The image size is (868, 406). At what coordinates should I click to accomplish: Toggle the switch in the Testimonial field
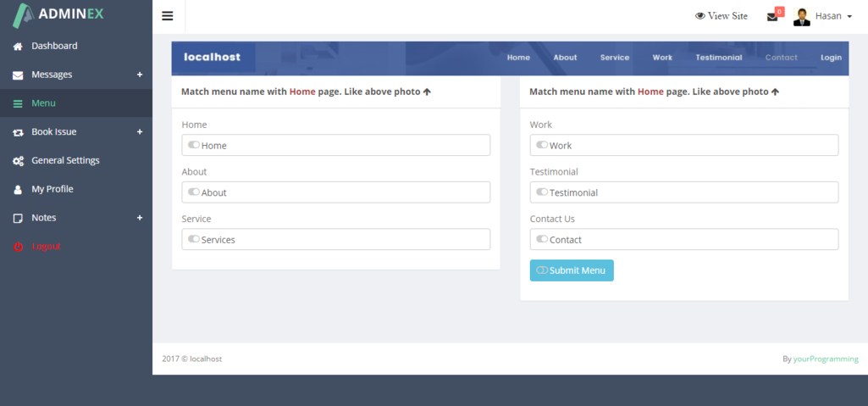[x=542, y=192]
